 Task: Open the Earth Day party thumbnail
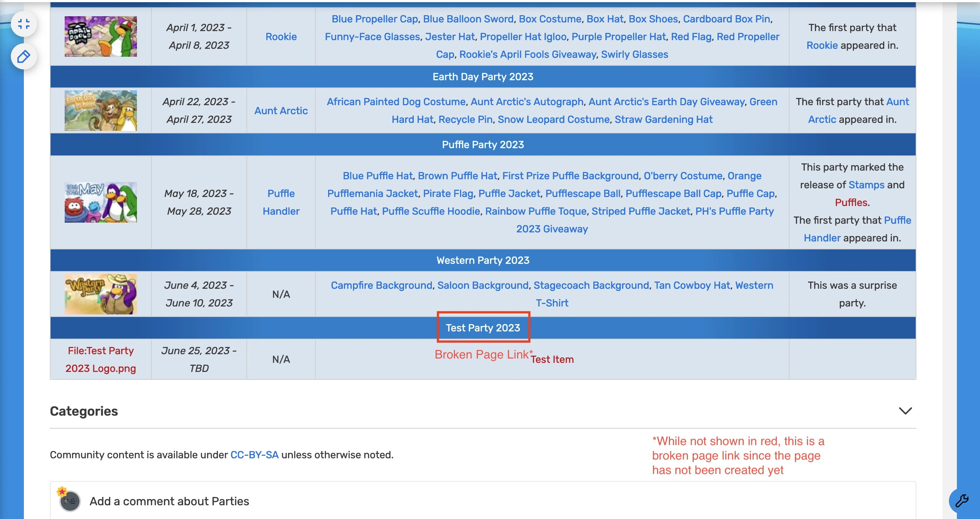(x=100, y=110)
